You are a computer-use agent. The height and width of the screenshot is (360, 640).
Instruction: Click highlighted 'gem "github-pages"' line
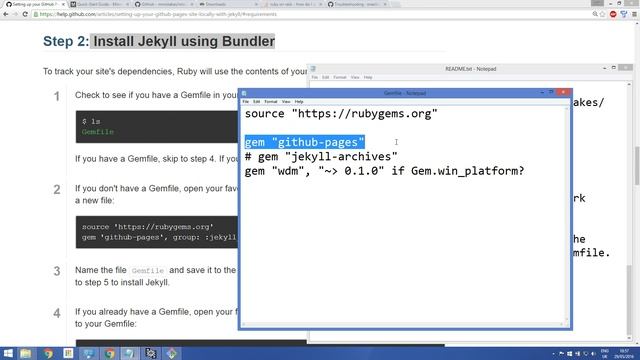pos(304,142)
